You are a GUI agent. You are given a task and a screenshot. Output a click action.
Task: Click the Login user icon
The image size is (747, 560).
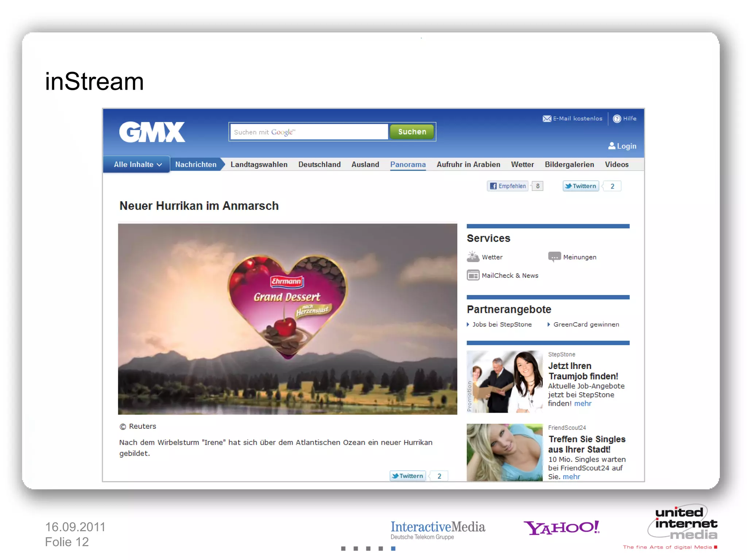pyautogui.click(x=612, y=146)
